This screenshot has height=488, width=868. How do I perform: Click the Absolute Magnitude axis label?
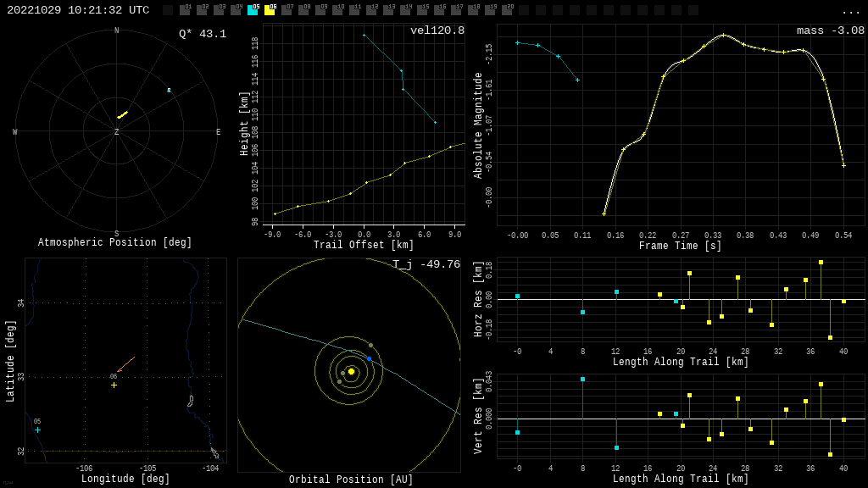click(478, 125)
